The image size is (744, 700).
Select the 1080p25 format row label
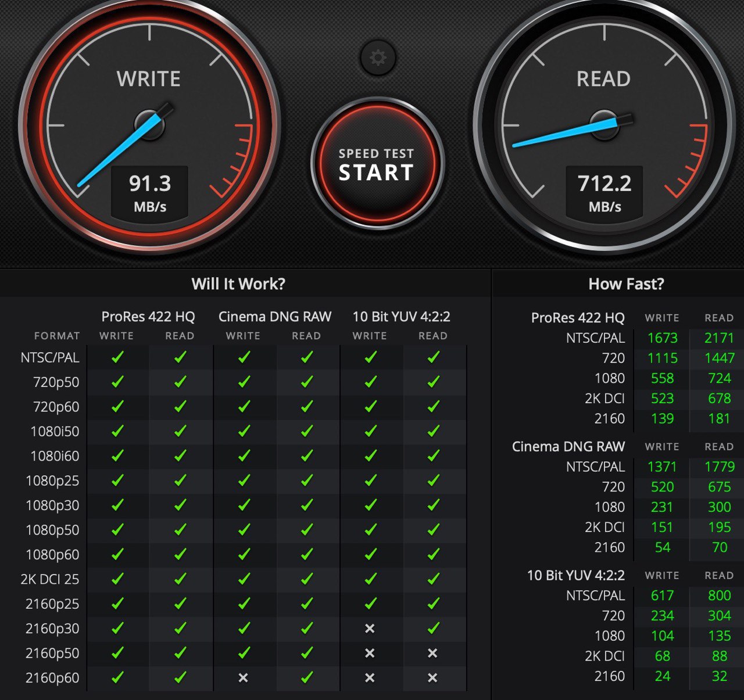(x=52, y=481)
